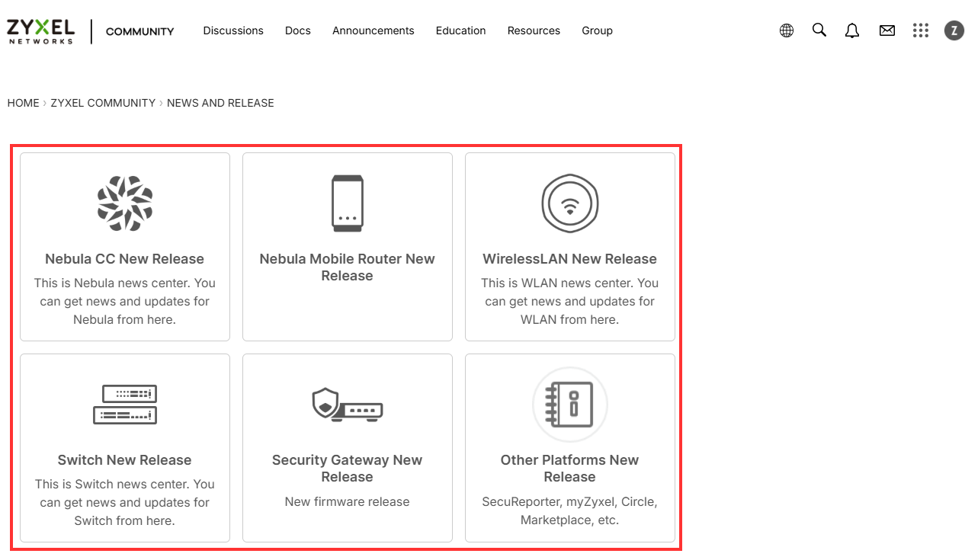Click the Nebula Mobile Router device icon

coord(348,203)
